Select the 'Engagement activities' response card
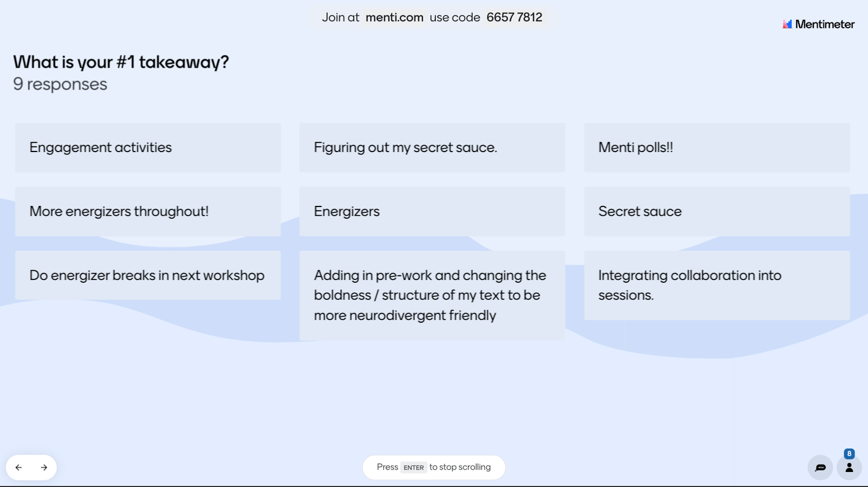The image size is (868, 487). 148,147
